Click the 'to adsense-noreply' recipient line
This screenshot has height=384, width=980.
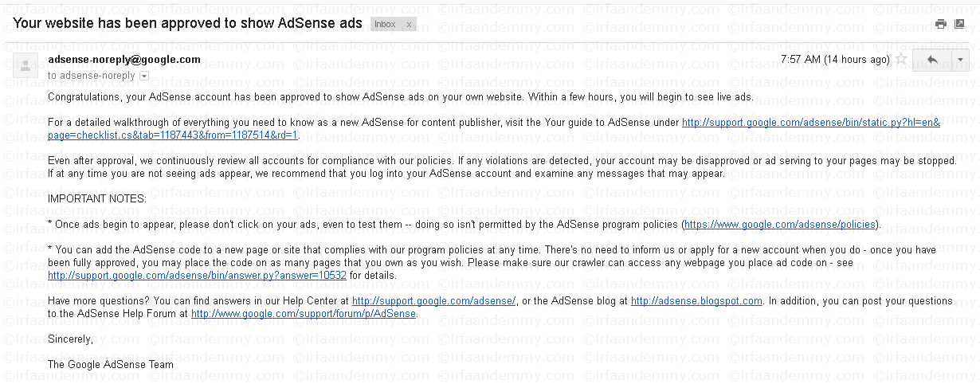tap(92, 76)
